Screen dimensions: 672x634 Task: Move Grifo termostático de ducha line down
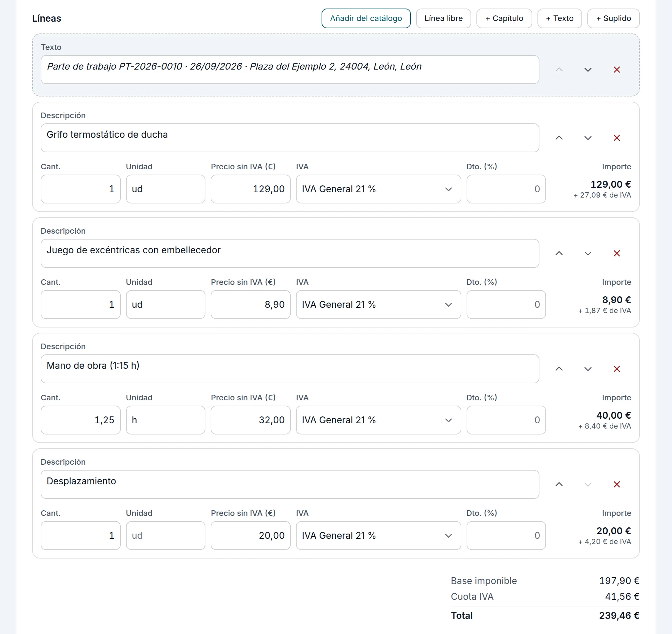click(588, 138)
